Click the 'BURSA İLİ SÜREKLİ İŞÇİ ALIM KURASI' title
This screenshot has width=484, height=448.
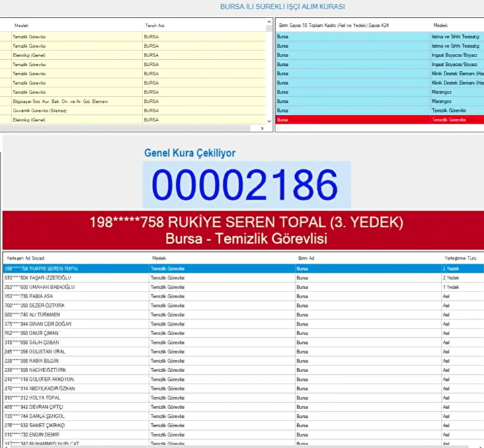282,7
